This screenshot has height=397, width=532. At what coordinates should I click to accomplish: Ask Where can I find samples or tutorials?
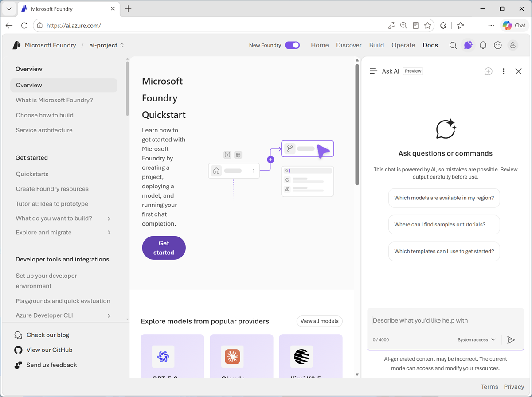coord(444,225)
